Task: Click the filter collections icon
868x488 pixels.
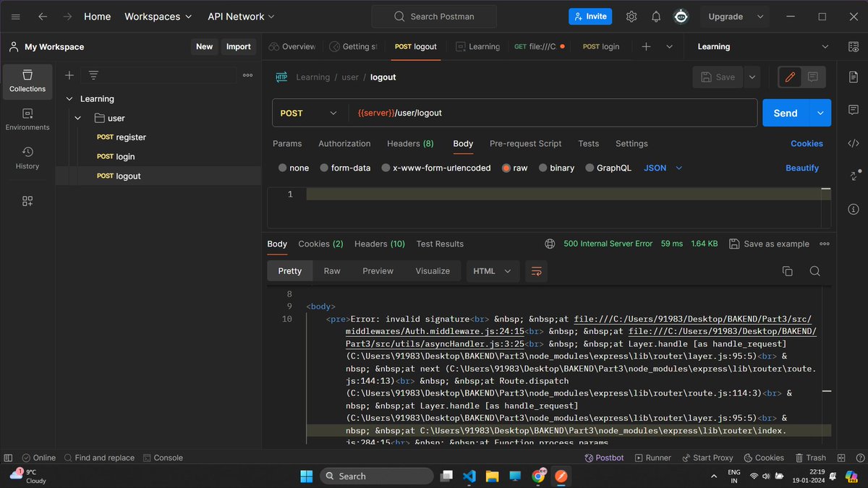Action: (93, 75)
